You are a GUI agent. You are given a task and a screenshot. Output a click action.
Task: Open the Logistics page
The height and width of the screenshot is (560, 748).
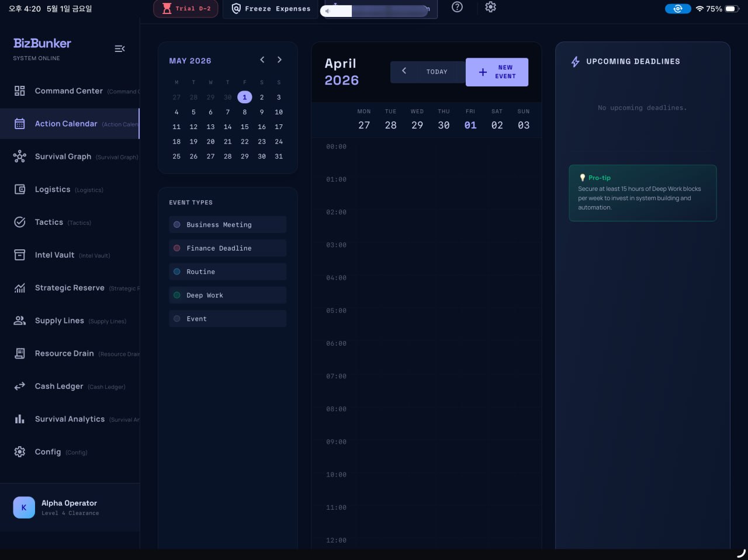70,189
